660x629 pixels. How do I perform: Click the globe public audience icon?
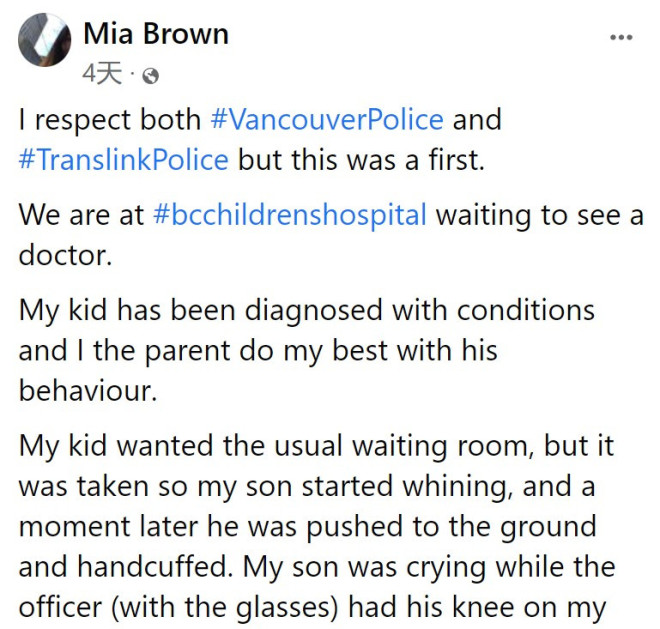click(x=151, y=76)
